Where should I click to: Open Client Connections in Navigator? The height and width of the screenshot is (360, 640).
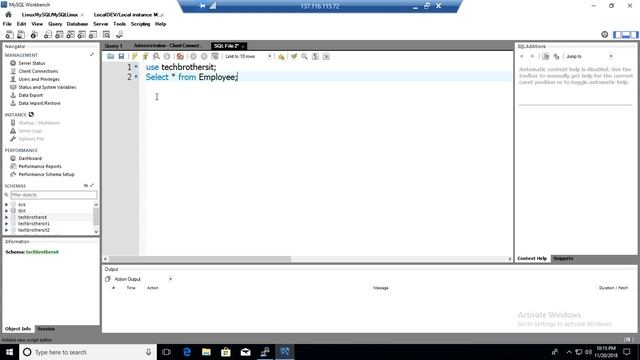pos(38,71)
